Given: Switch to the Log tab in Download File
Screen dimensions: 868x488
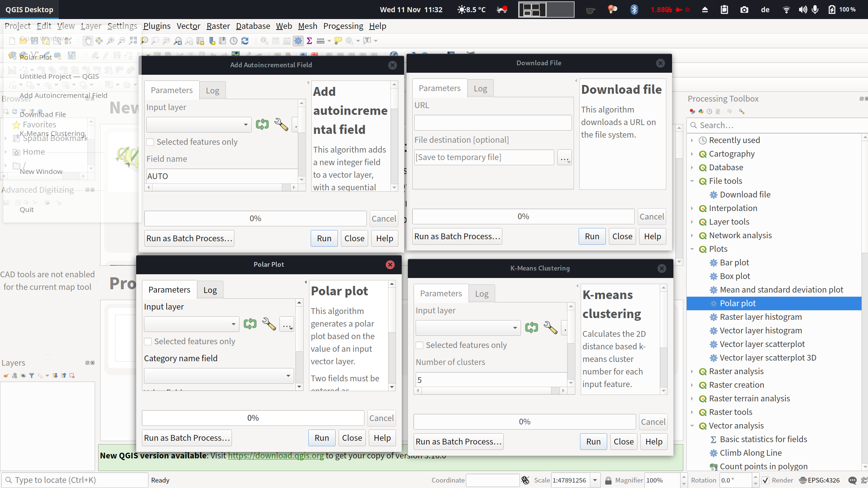Looking at the screenshot, I should 480,88.
